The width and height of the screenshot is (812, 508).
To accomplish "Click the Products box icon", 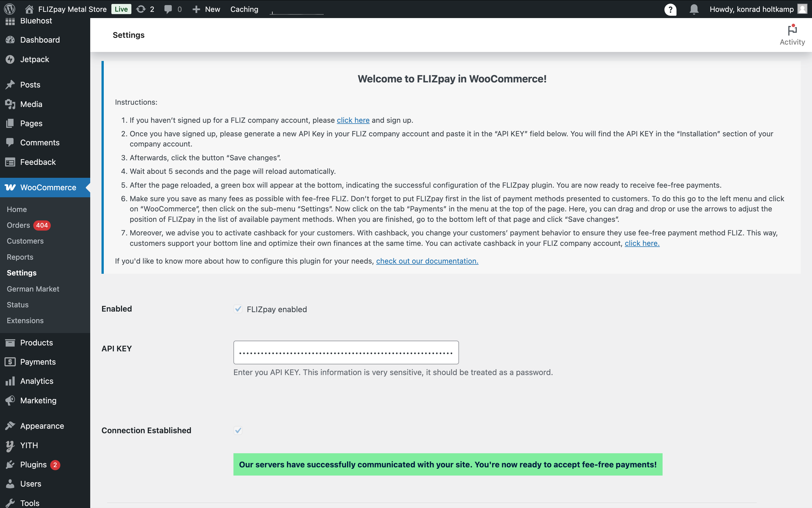I will pos(10,342).
